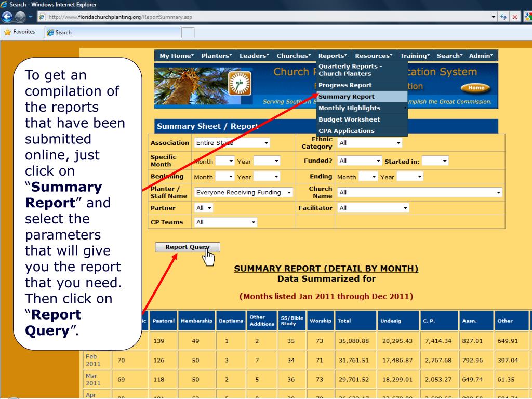Image resolution: width=532 pixels, height=399 pixels.
Task: Open the Facilitator dropdown
Action: [x=373, y=208]
